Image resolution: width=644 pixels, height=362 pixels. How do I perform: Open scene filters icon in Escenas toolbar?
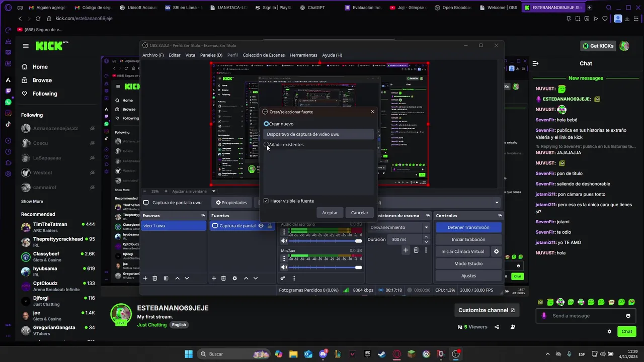click(166, 278)
